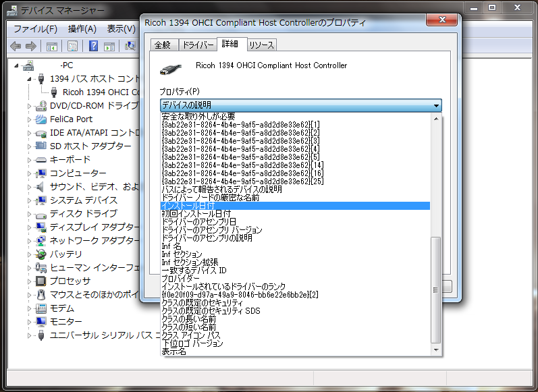Select Inf 名 in the property list
The width and height of the screenshot is (538, 392).
(x=295, y=246)
